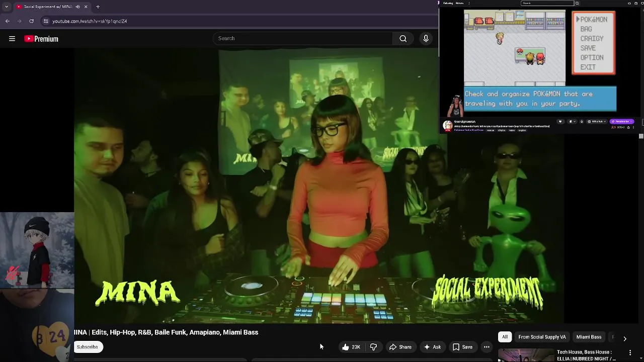Open options menu for Tech House recommendation
The image size is (644, 362).
(x=630, y=353)
